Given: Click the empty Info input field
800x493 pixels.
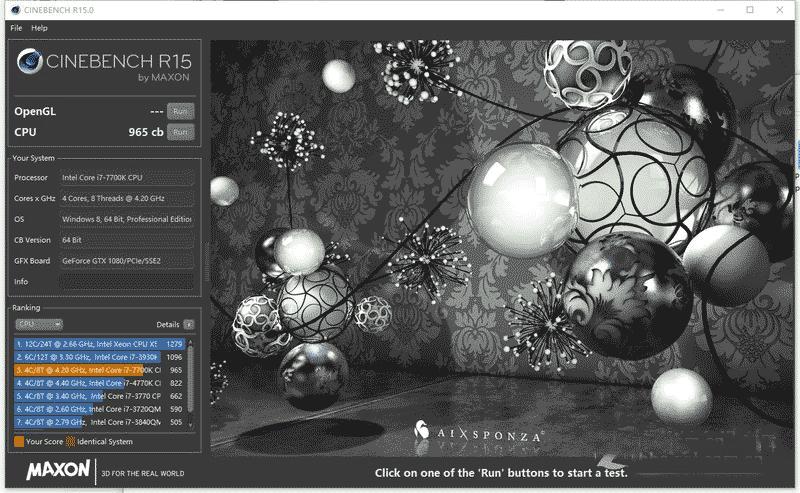Looking at the screenshot, I should tap(127, 282).
